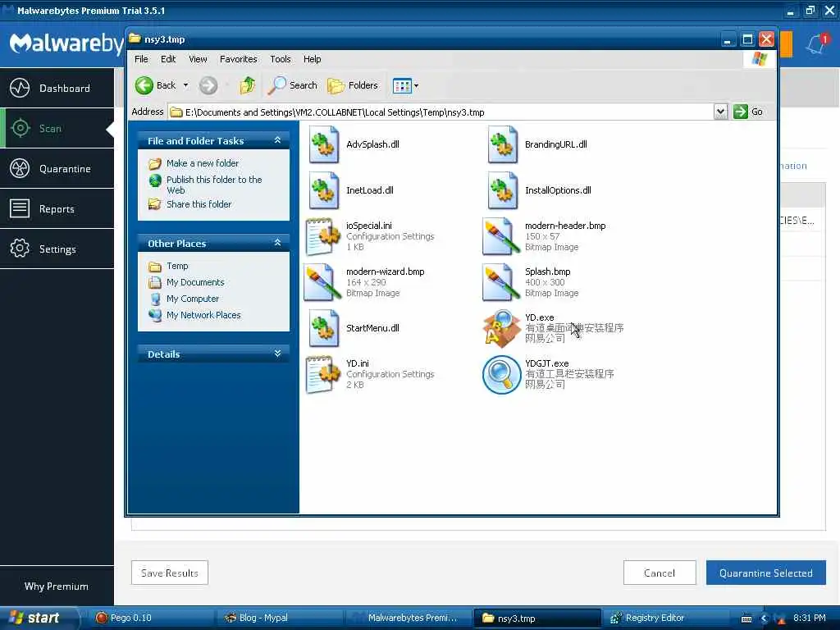Viewport: 840px width, 630px height.
Task: Click Quarantine Selected in Malwarebytes
Action: click(x=765, y=573)
